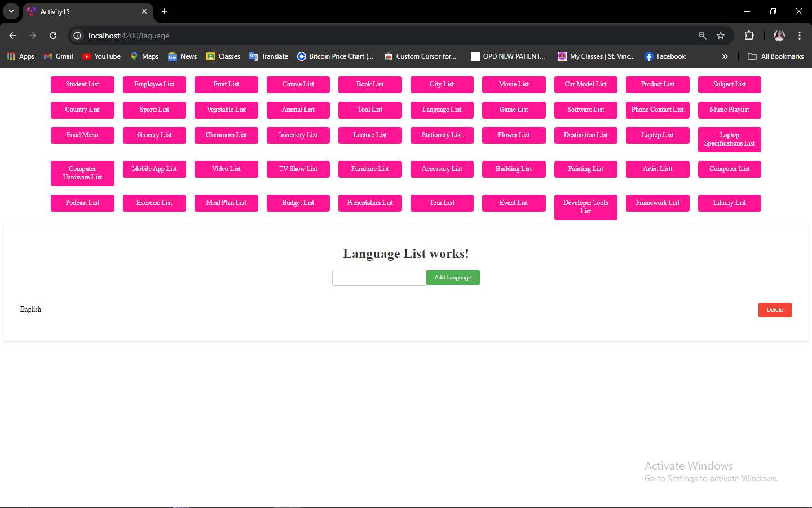
Task: Reload the page with the refresh icon
Action: [x=53, y=36]
